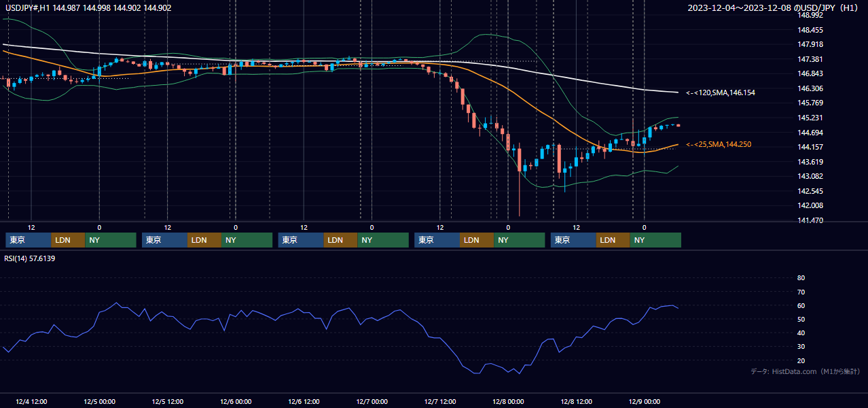Click the RSI 60 level label
868x408 pixels.
(x=801, y=305)
